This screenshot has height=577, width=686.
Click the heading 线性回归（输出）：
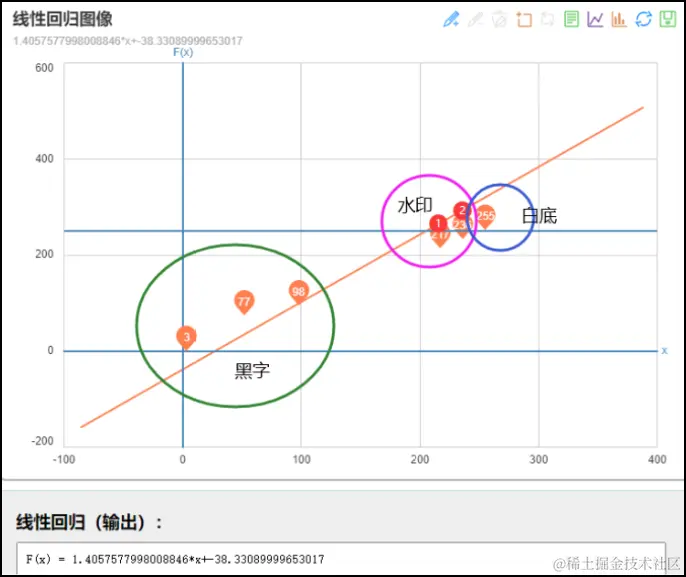89,522
